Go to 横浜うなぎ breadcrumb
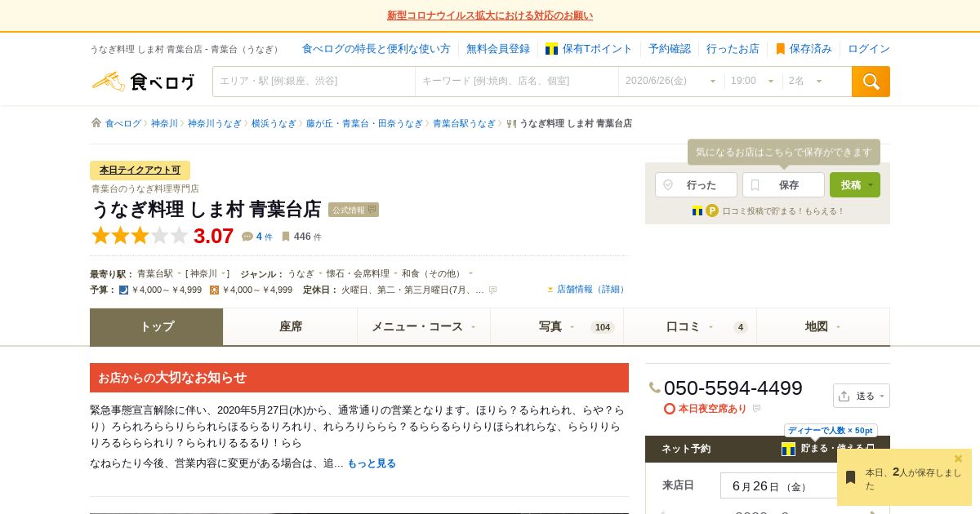980x514 pixels. click(274, 123)
